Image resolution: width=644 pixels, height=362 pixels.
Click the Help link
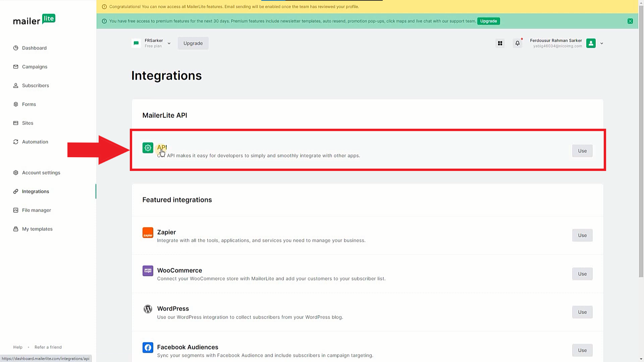pos(18,347)
